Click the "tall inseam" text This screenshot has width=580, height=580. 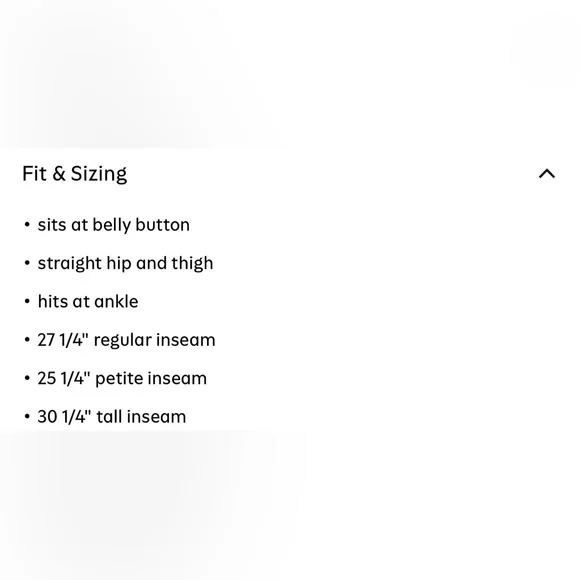[141, 417]
